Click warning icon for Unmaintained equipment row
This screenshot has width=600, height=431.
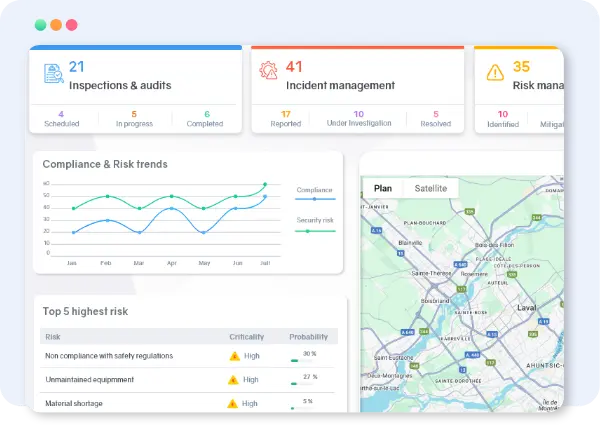point(234,380)
